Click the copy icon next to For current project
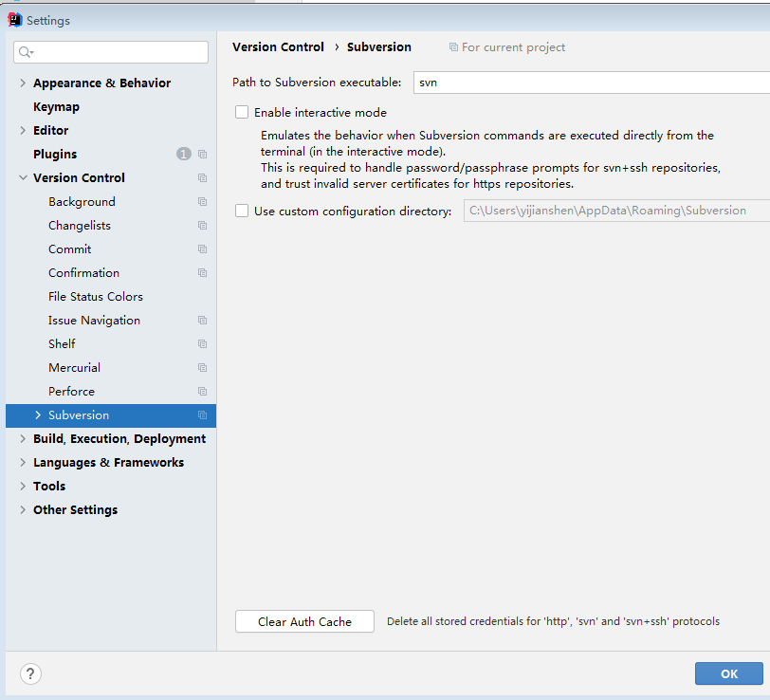The image size is (770, 700). click(x=453, y=47)
